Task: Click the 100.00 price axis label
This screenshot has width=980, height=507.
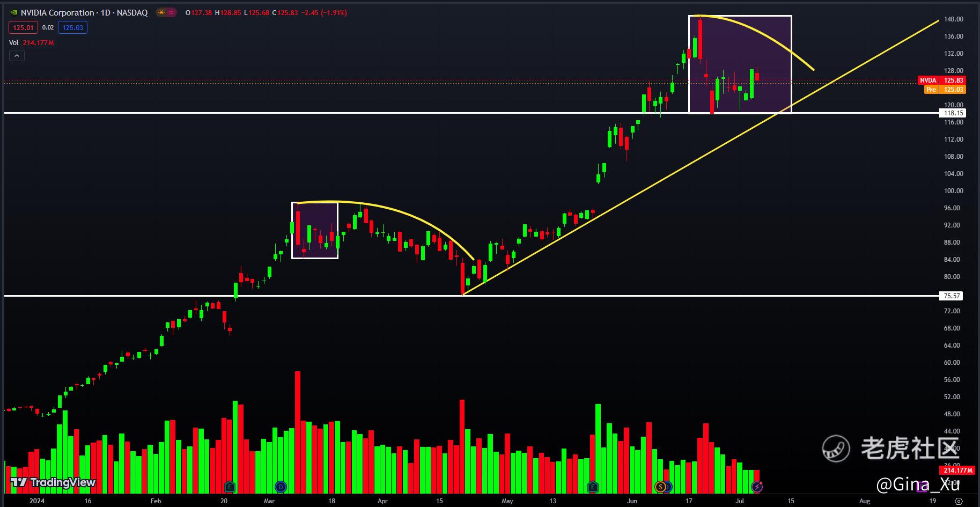Action: click(x=954, y=191)
